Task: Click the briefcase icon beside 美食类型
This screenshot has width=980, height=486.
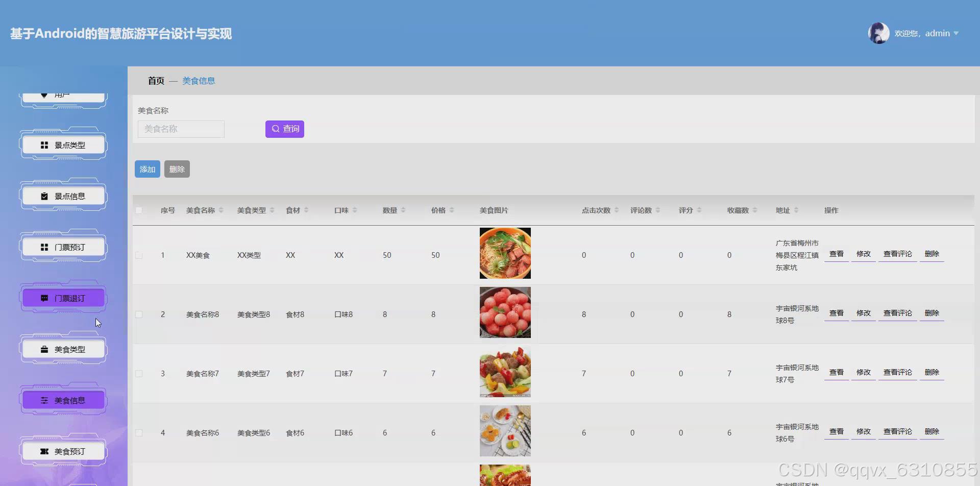Action: (44, 350)
